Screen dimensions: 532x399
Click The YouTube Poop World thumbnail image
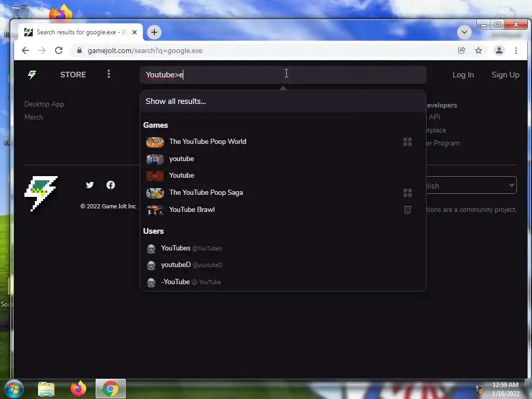click(155, 142)
